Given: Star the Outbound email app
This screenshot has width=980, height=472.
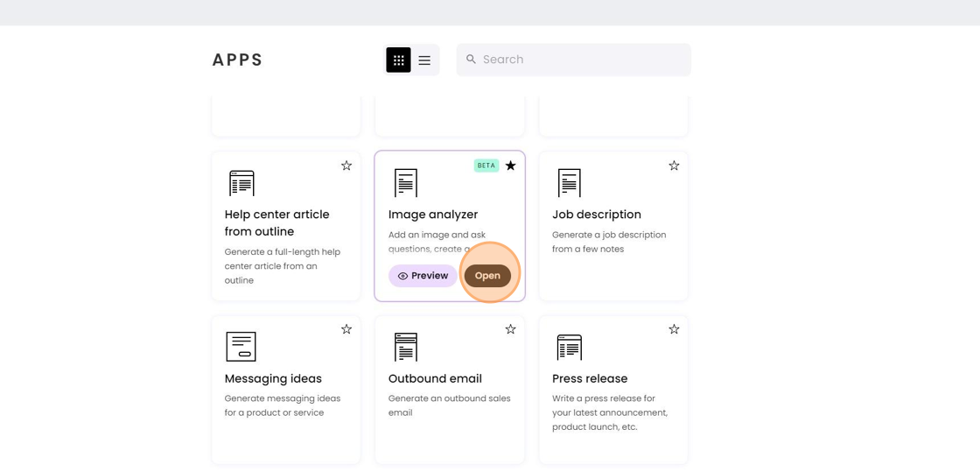Looking at the screenshot, I should pyautogui.click(x=511, y=329).
